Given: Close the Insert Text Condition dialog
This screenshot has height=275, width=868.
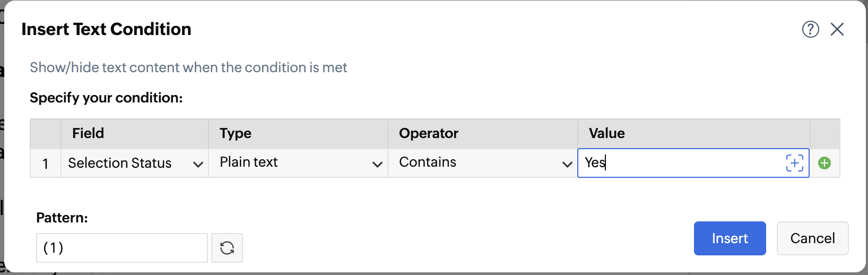Looking at the screenshot, I should (x=837, y=29).
